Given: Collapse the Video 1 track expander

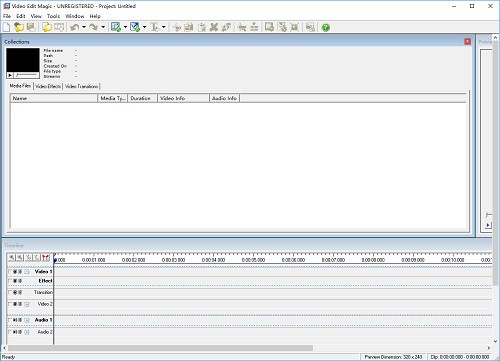Looking at the screenshot, I should click(x=27, y=272).
